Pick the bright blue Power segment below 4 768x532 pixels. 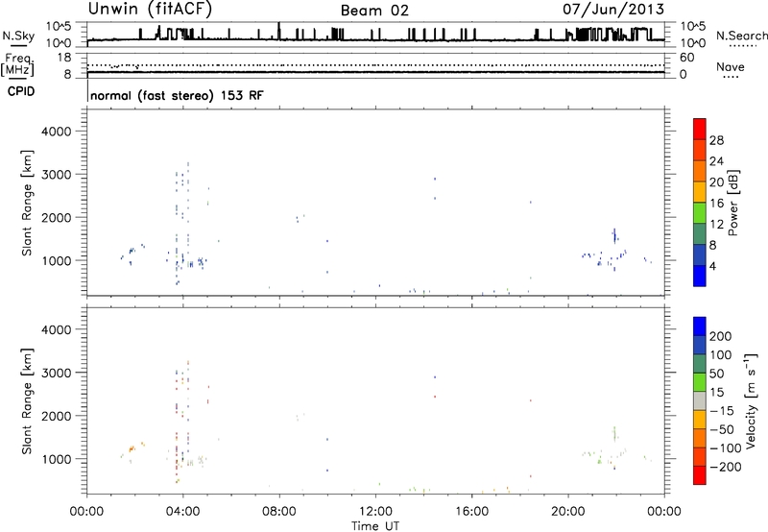(x=700, y=276)
